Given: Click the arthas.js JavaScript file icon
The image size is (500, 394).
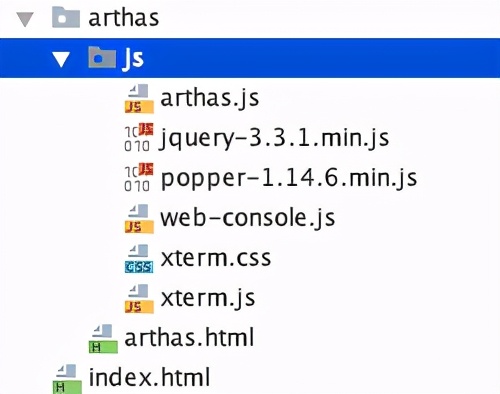Looking at the screenshot, I should (x=139, y=98).
